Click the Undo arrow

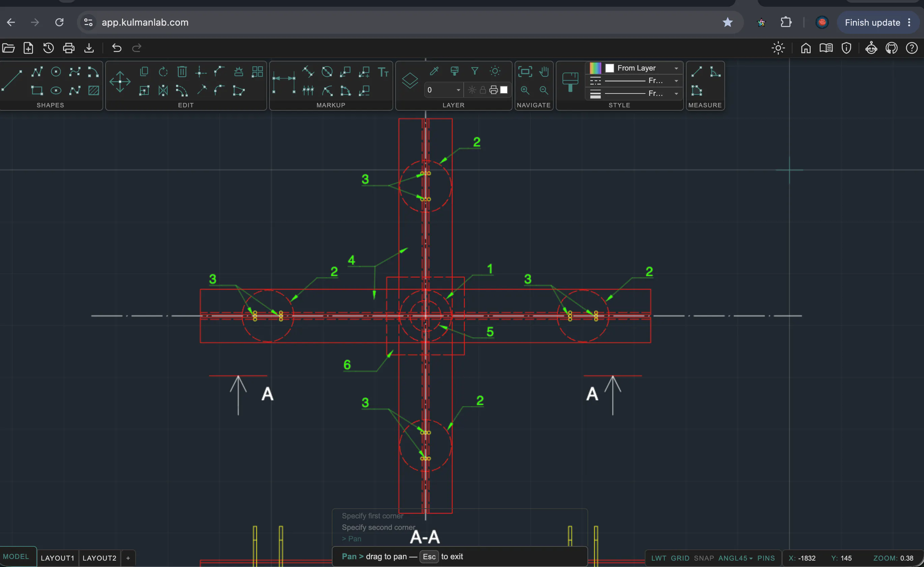pos(117,48)
